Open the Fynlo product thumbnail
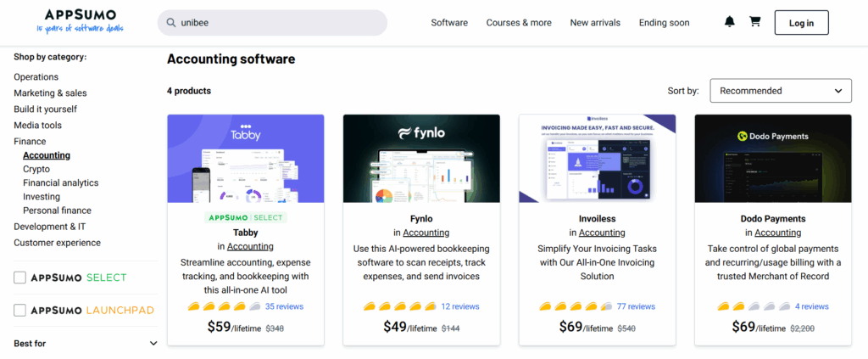 421,159
